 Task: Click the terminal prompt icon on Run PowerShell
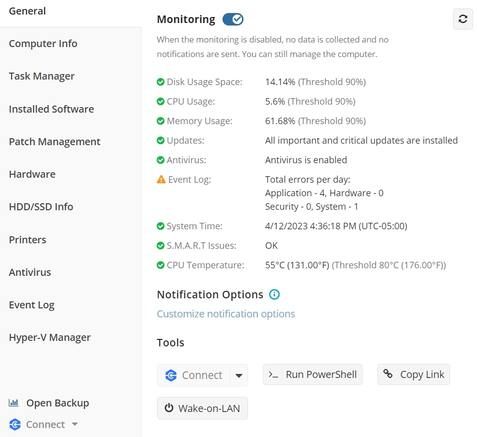click(x=273, y=375)
